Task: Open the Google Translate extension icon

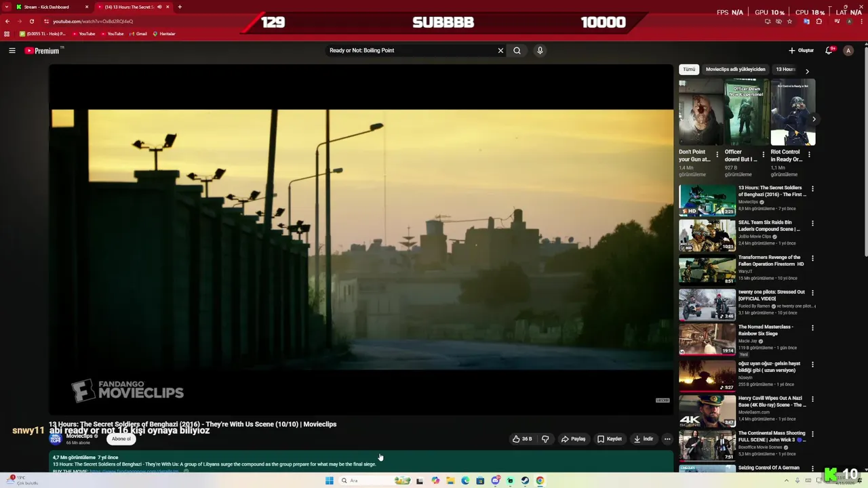Action: [806, 21]
